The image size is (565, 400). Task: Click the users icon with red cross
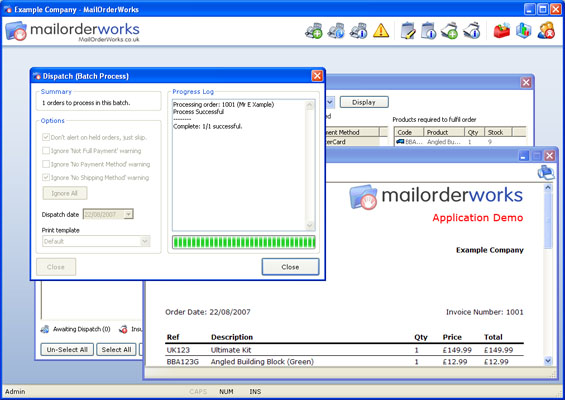point(546,31)
